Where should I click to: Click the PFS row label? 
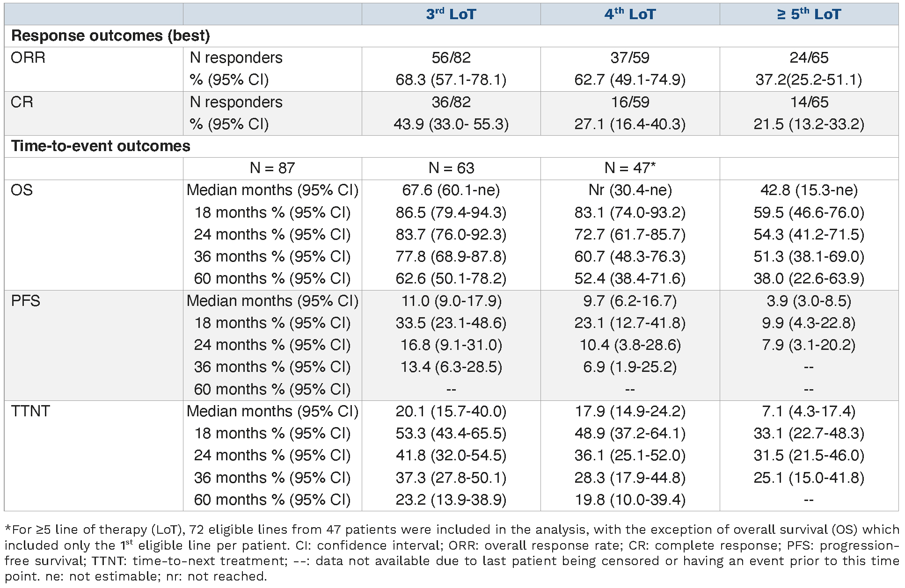pos(25,300)
